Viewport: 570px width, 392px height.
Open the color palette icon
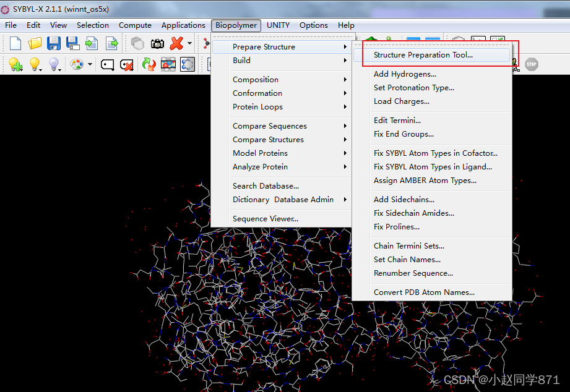pos(77,64)
